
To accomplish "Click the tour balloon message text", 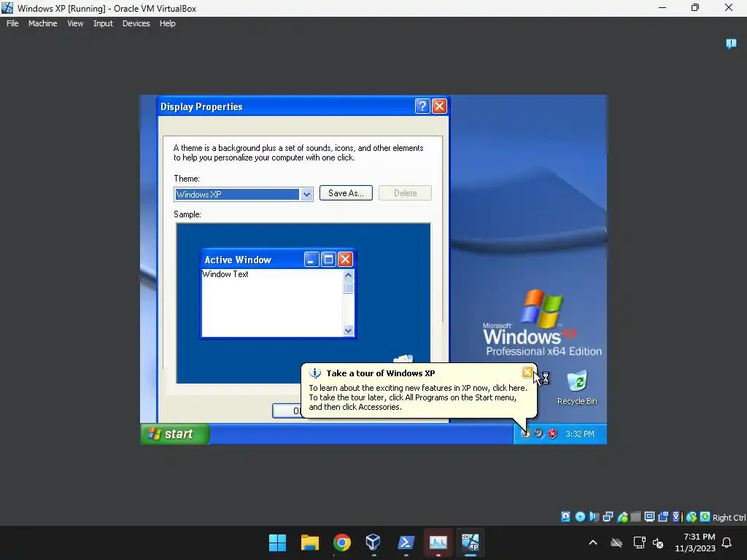I will click(418, 397).
